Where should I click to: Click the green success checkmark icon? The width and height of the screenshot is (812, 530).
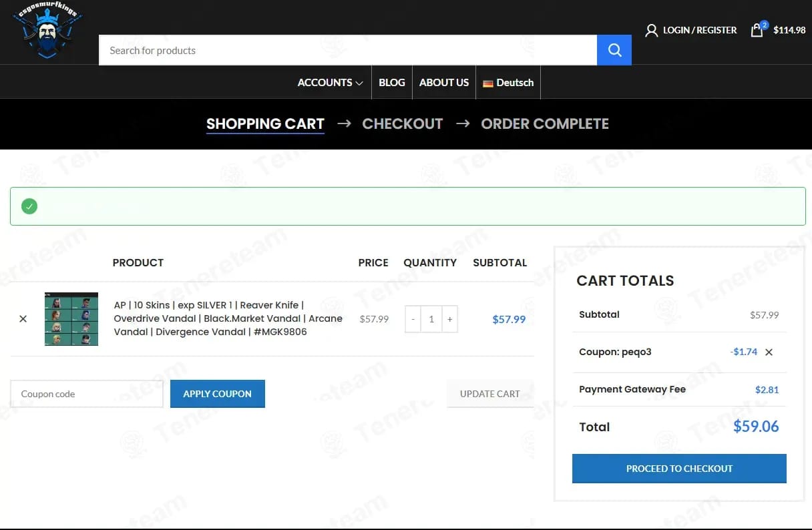coord(29,206)
